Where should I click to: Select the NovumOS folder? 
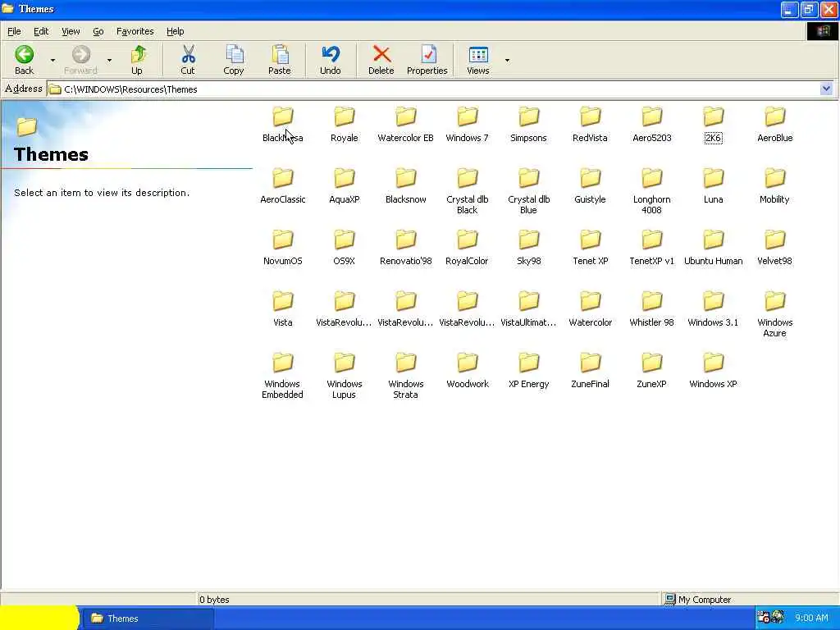[x=283, y=248]
